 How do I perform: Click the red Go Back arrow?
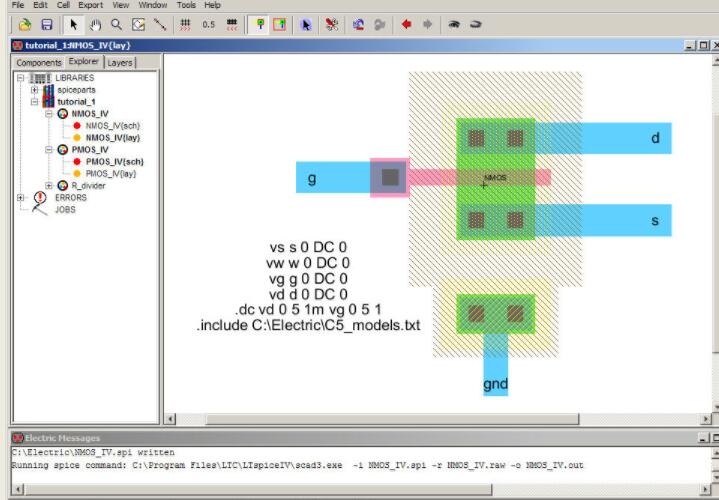click(x=407, y=24)
